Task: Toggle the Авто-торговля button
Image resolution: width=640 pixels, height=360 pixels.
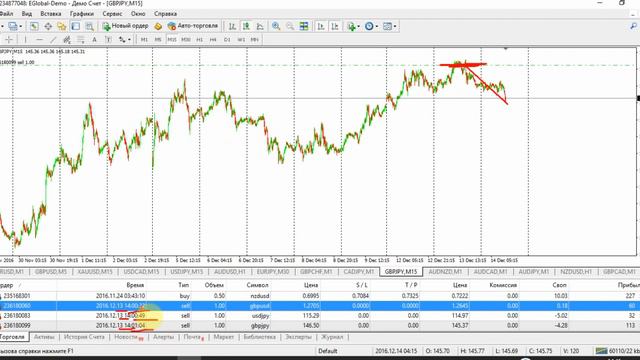Action: click(x=193, y=26)
